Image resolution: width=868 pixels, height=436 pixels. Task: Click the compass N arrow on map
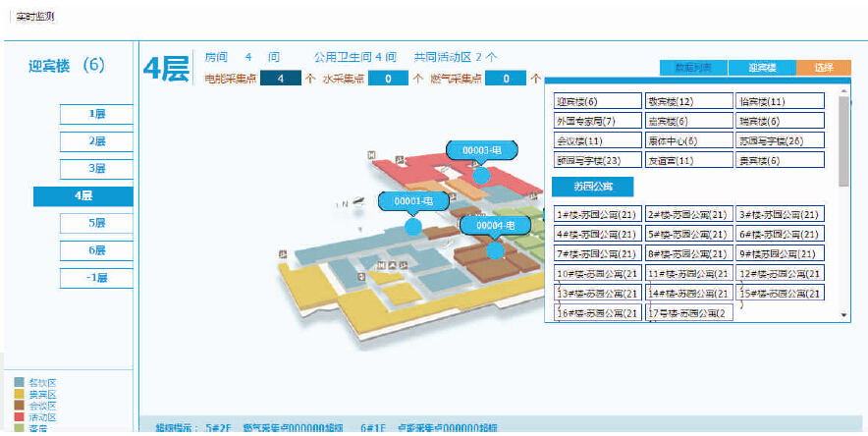pos(343,203)
